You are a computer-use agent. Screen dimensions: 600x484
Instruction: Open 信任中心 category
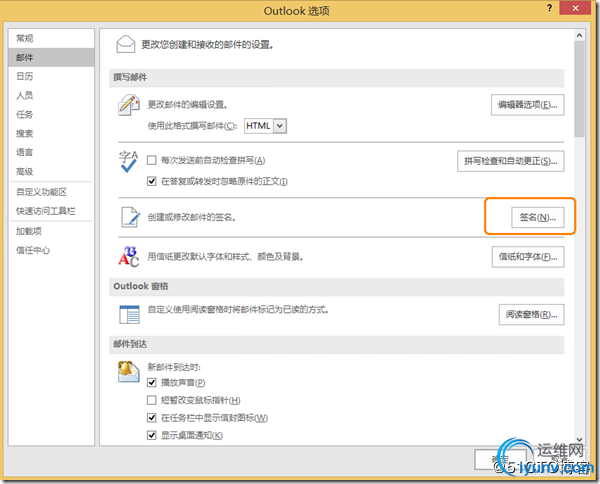click(x=51, y=250)
